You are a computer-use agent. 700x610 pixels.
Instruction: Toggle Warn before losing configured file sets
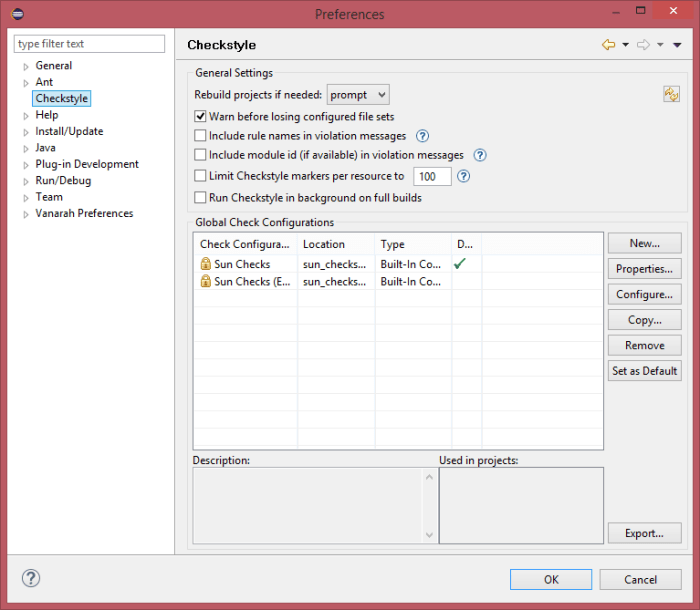200,117
